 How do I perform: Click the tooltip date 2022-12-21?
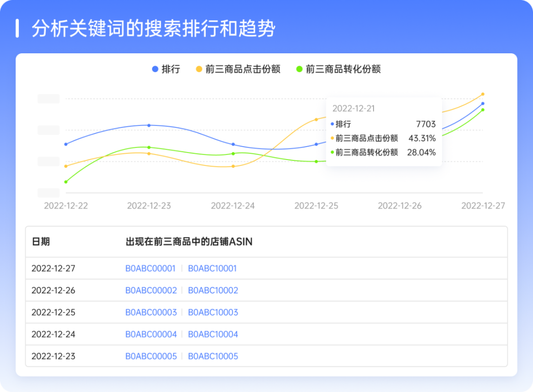[353, 109]
